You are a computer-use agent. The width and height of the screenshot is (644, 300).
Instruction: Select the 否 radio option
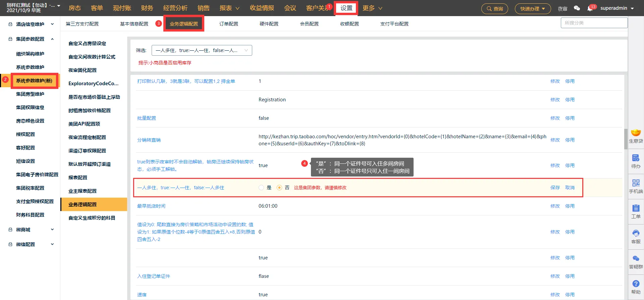(x=279, y=188)
